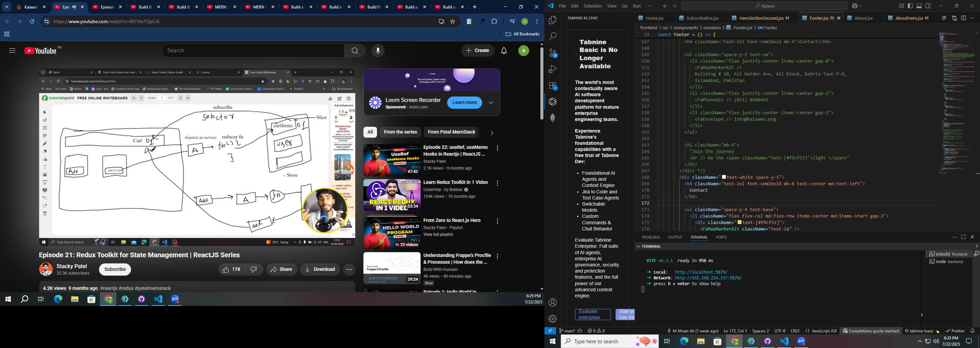The height and width of the screenshot is (348, 980).
Task: Toggle the Primary Side Bar in VS Code
Action: [910, 6]
